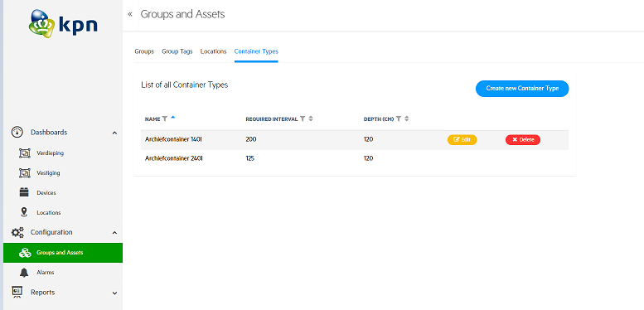Switch to the Locations tab
Image resolution: width=644 pixels, height=310 pixels.
[x=214, y=51]
